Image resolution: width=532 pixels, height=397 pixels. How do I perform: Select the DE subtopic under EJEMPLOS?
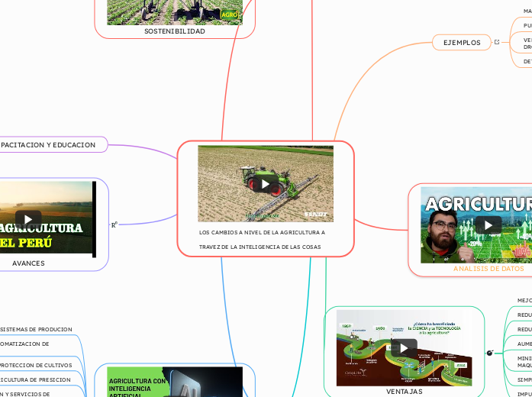[527, 61]
